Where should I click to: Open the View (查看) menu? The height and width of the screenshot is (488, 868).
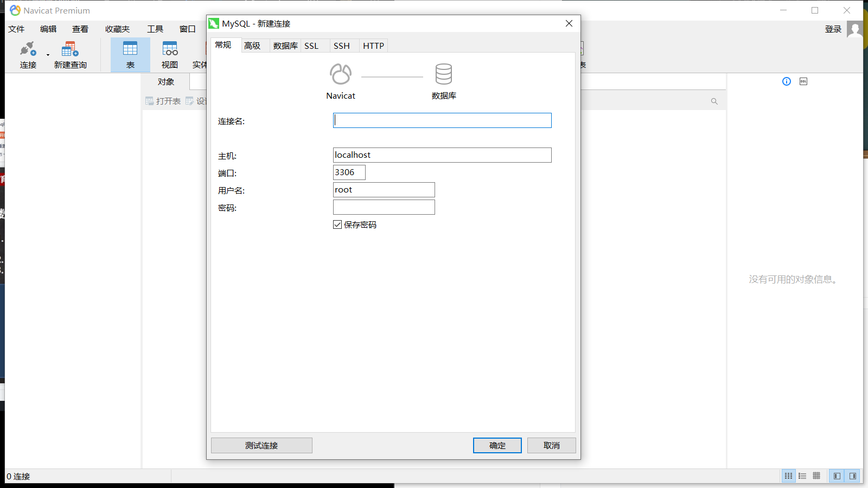(80, 29)
